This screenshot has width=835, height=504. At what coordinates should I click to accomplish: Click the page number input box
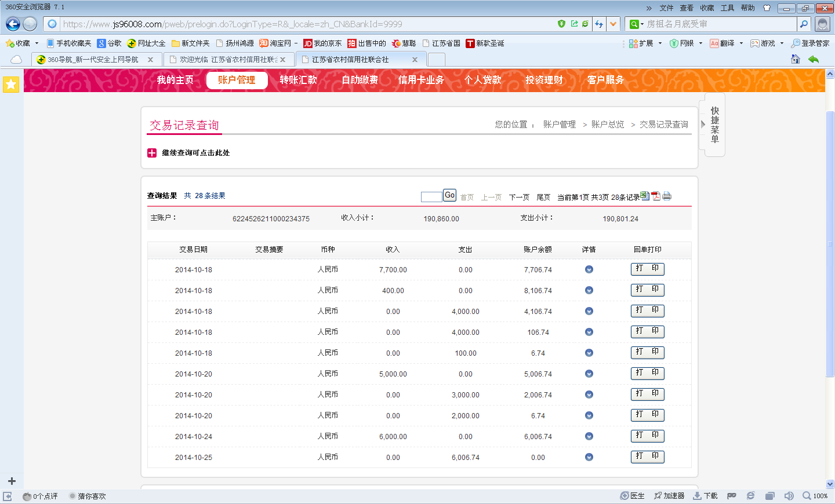431,196
